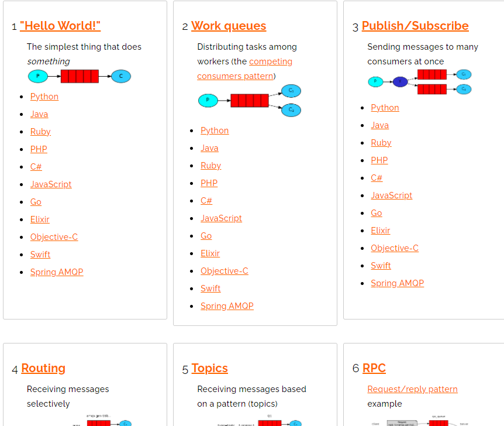This screenshot has width=504, height=426.
Task: Choose PHP in the Work queues list
Action: [x=209, y=183]
